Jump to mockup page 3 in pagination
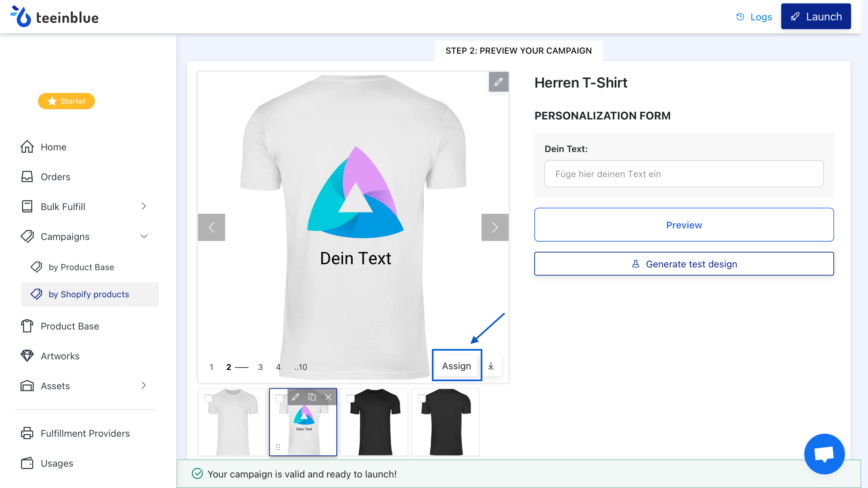The image size is (868, 488). click(x=260, y=367)
